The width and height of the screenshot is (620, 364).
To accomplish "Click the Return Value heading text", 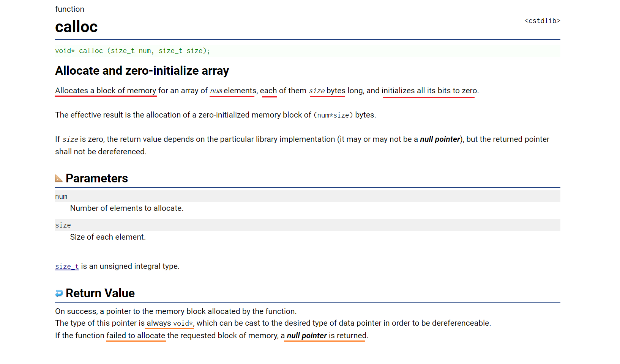I will 100,293.
